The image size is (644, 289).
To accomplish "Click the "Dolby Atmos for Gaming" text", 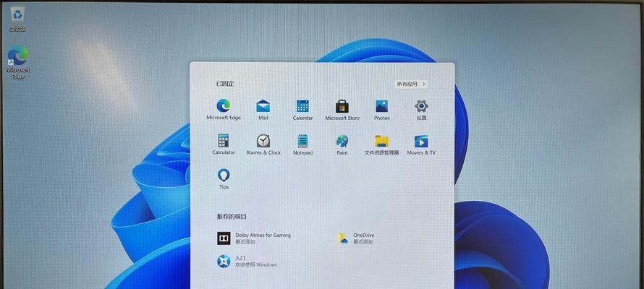I will click(x=263, y=236).
